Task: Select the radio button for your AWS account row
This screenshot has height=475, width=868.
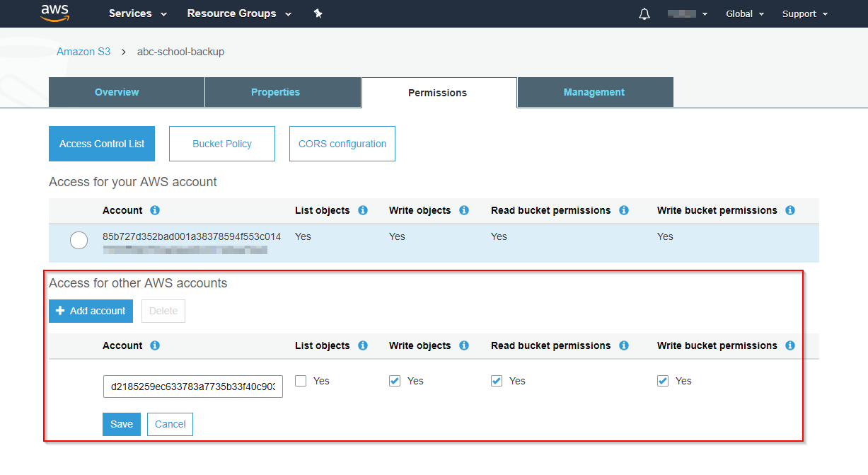Action: 79,241
